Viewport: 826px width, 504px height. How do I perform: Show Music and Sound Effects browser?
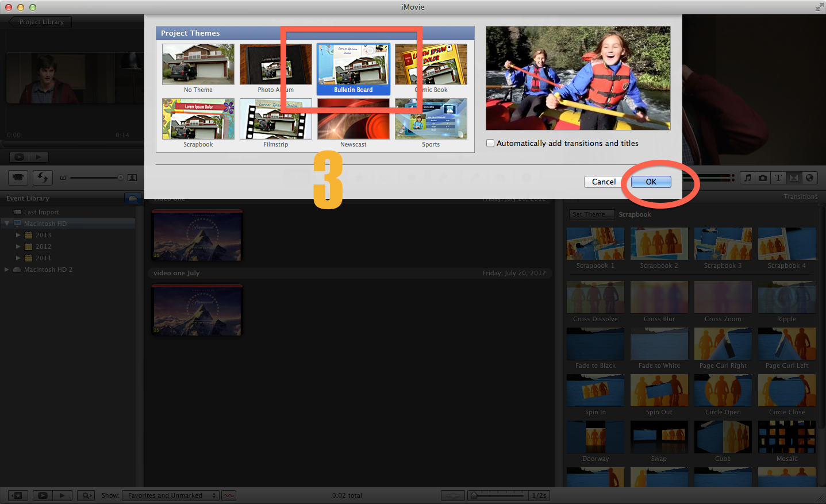pos(747,178)
